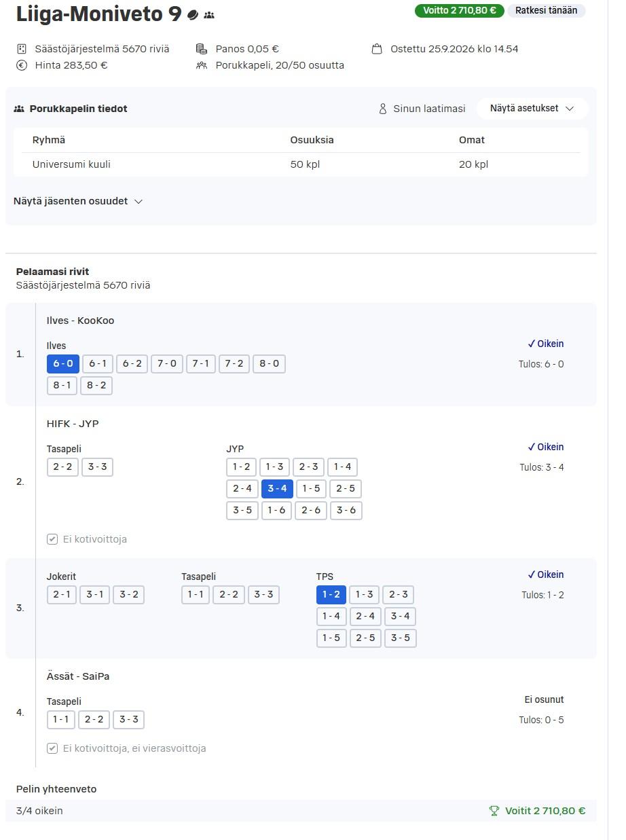Open the Näytä asetukset dropdown
Image resolution: width=626 pixels, height=840 pixels.
pyautogui.click(x=532, y=109)
